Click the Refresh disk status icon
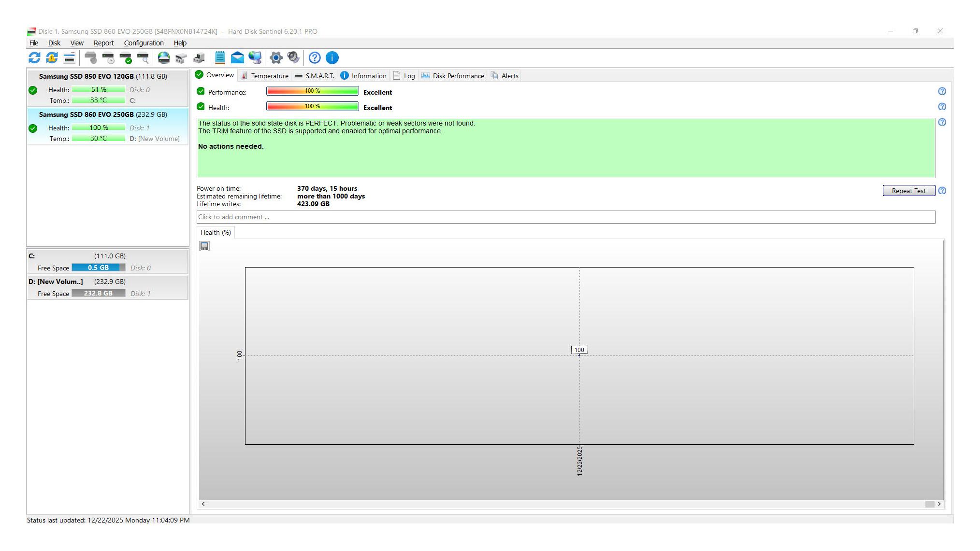This screenshot has width=980, height=551. pos(34,58)
